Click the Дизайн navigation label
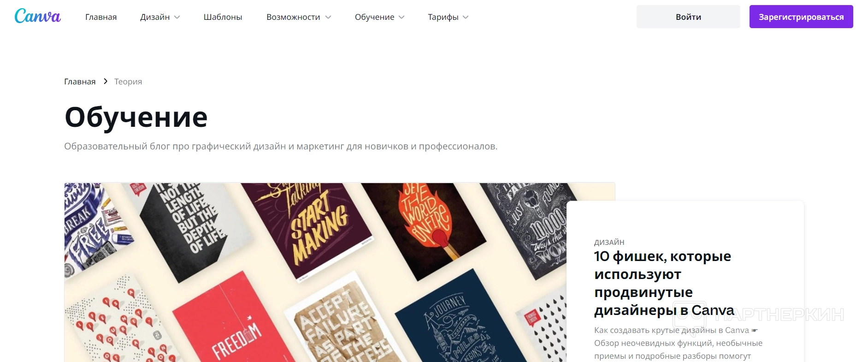This screenshot has height=362, width=868. coord(155,17)
